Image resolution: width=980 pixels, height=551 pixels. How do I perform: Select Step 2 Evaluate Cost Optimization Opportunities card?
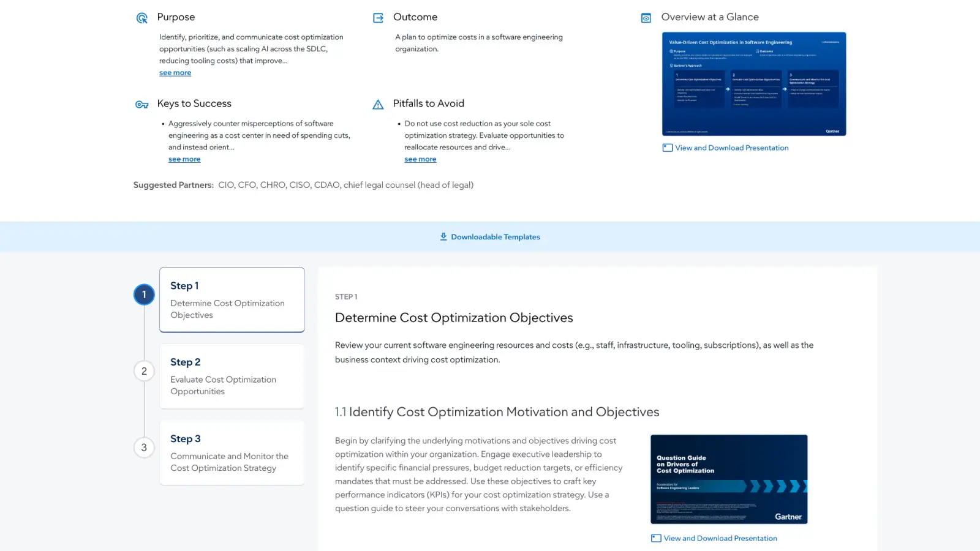[232, 376]
